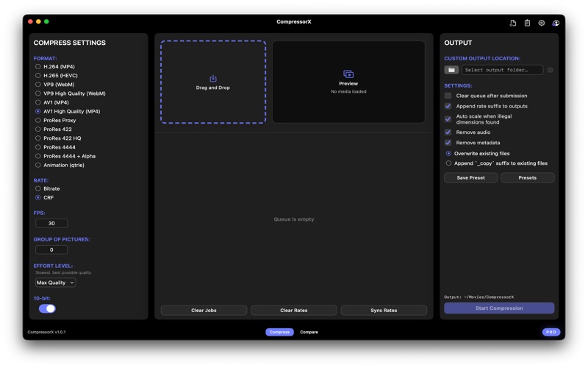
Task: Choose CRF as the rate mode
Action: click(x=44, y=197)
